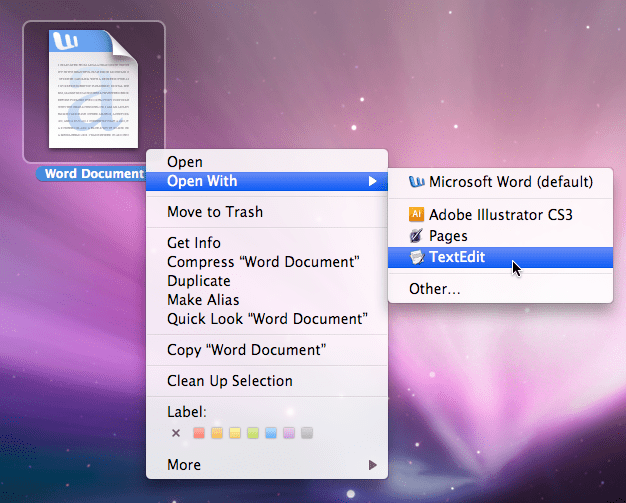Apply the gray label color
The image size is (626, 503).
point(307,433)
